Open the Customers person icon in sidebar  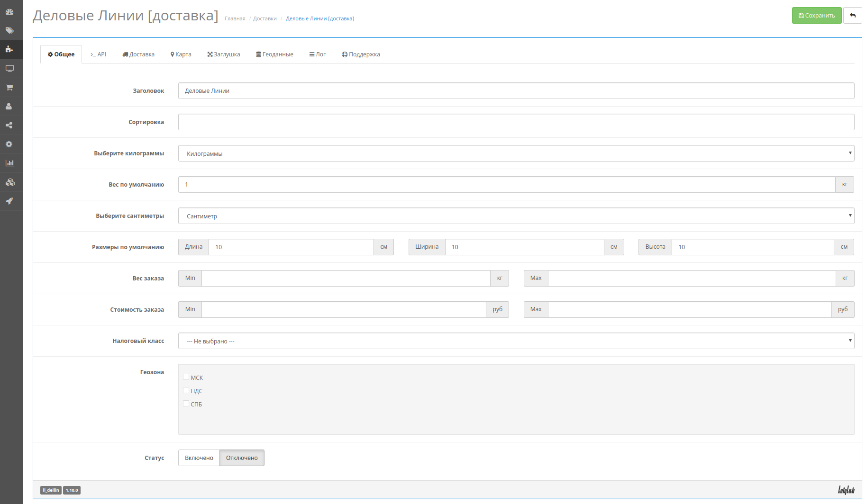(x=9, y=106)
